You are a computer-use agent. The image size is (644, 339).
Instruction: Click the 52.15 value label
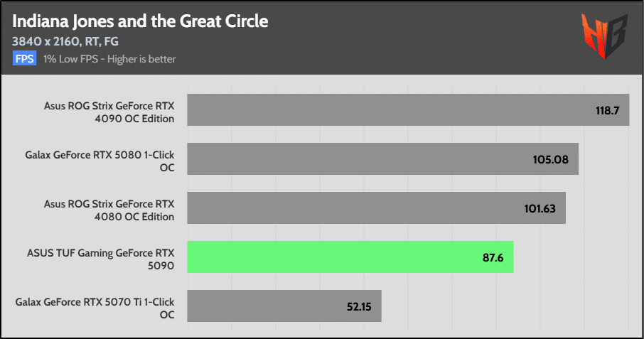point(359,306)
